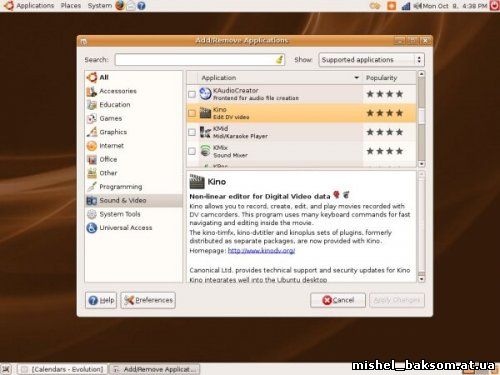Click the Preferences button
The image size is (500, 375).
pyautogui.click(x=148, y=300)
